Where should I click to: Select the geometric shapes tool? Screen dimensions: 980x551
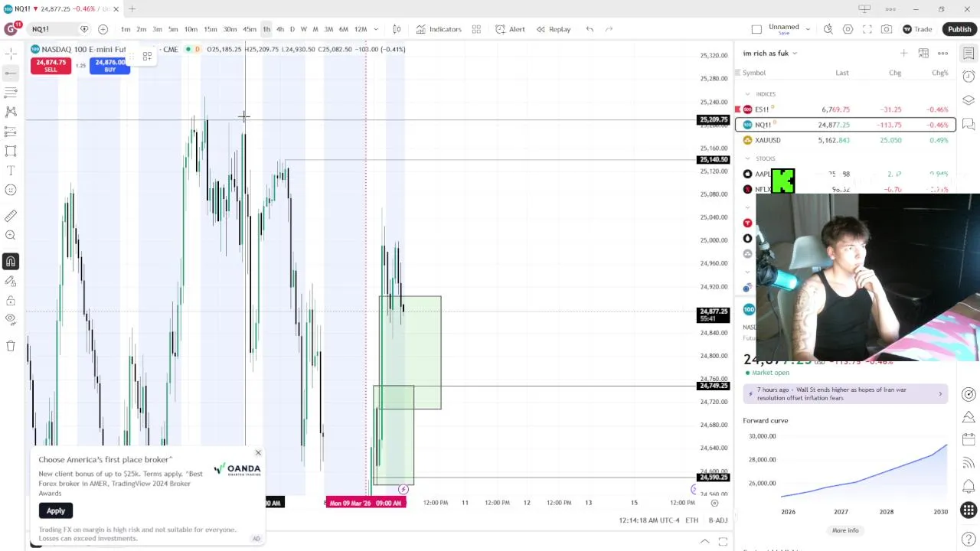(11, 151)
